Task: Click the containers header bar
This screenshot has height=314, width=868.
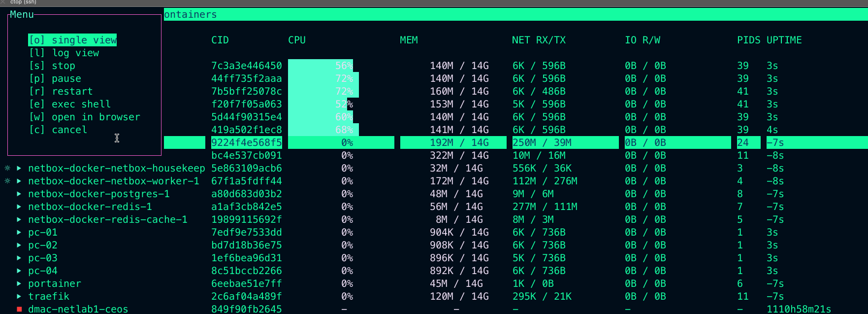Action: [x=515, y=14]
